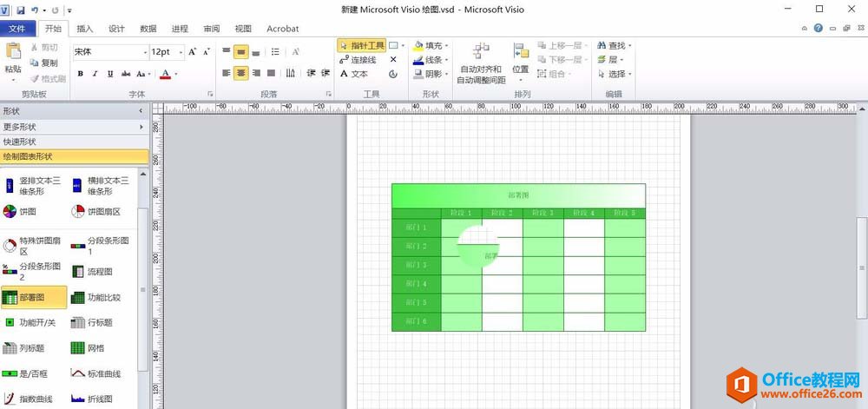Viewport: 868px width, 409px height.
Task: Select the Grid (网格) shape
Action: click(88, 348)
